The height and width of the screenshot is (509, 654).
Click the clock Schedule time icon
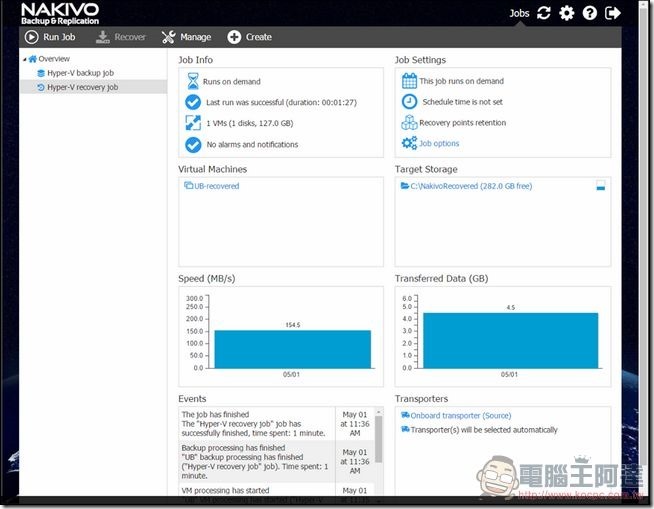click(409, 101)
